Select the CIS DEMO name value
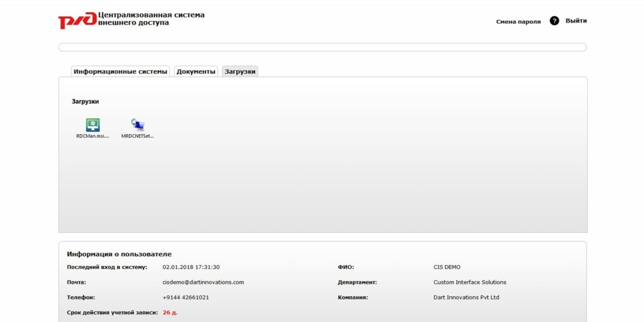 448,267
